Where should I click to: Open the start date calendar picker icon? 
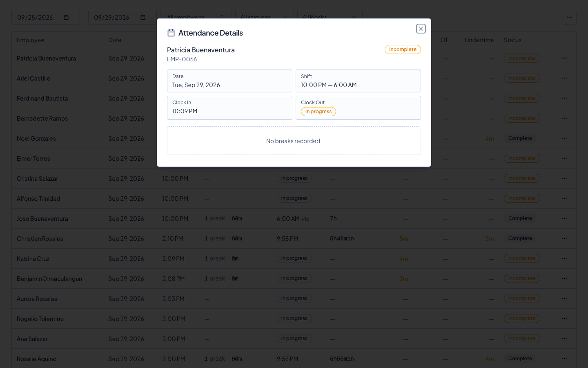pos(66,18)
